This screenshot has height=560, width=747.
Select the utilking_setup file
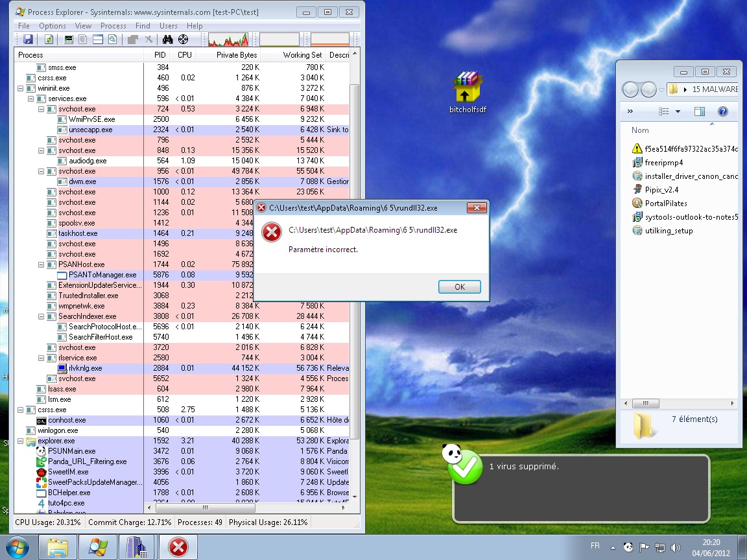coord(663,231)
